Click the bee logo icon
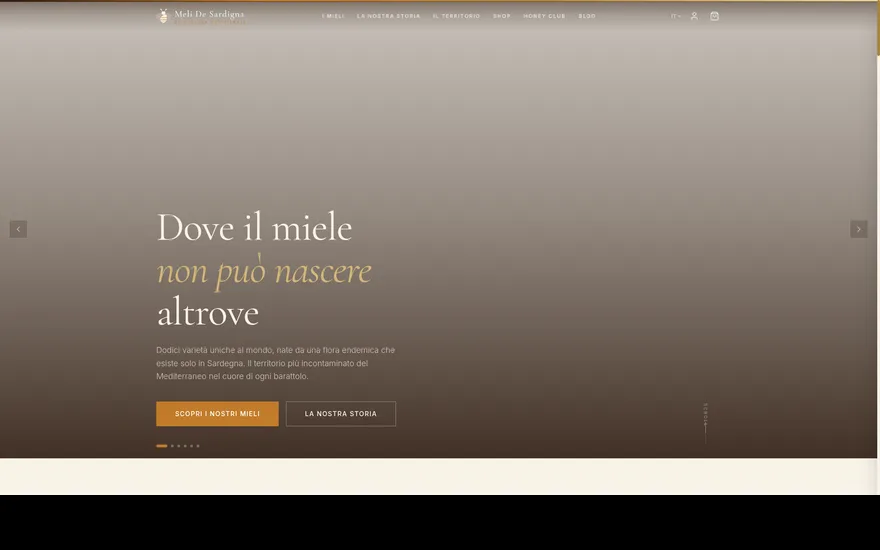The height and width of the screenshot is (550, 880). [x=163, y=16]
